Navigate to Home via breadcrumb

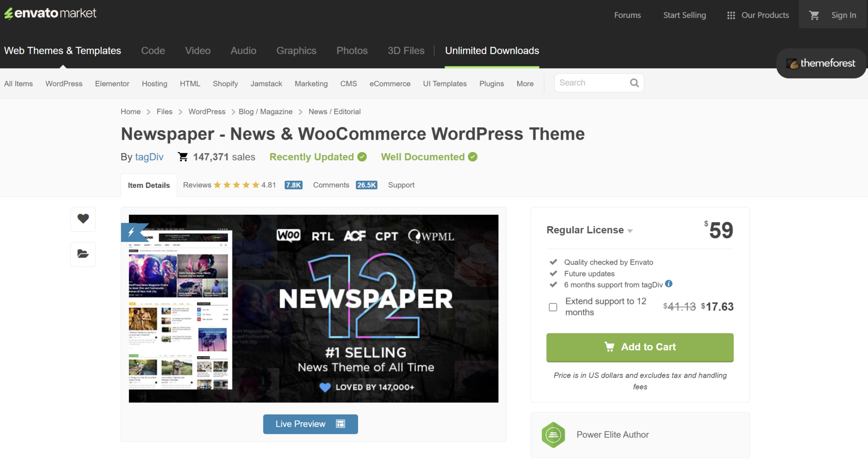130,111
